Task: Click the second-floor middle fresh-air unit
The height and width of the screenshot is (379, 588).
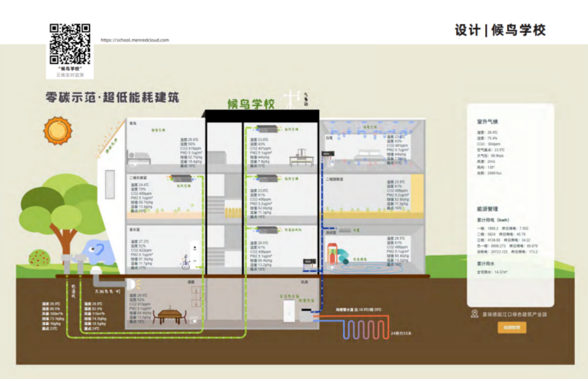Action: 267,178
